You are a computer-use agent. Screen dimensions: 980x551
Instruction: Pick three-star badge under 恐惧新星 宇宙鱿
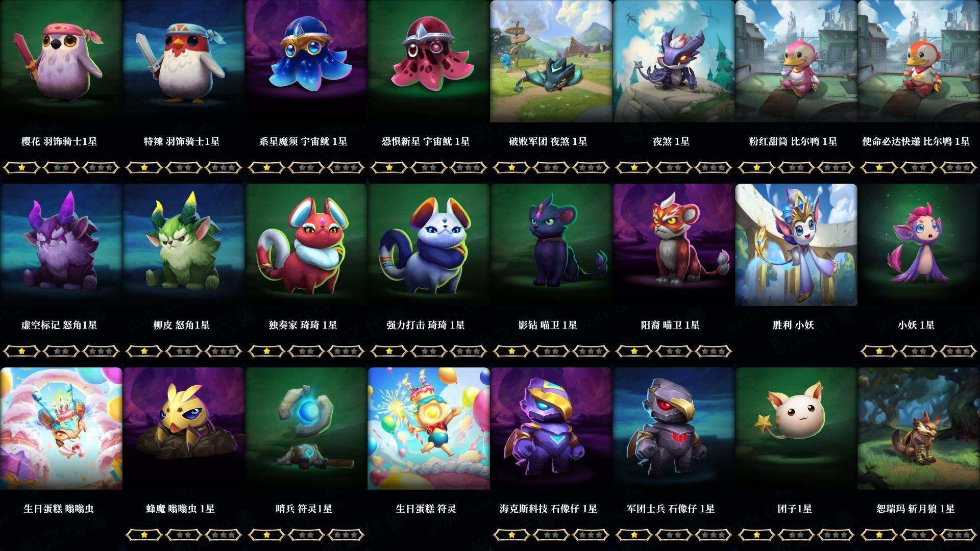[469, 167]
